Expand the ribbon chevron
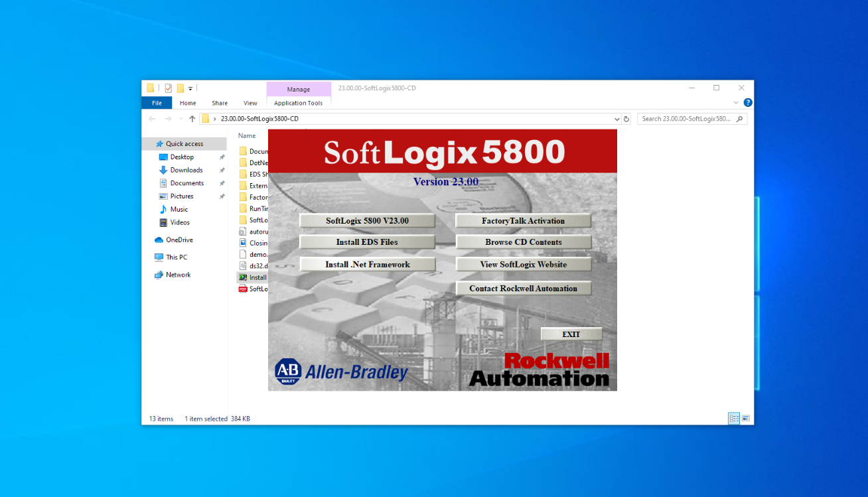This screenshot has height=497, width=868. (x=736, y=103)
